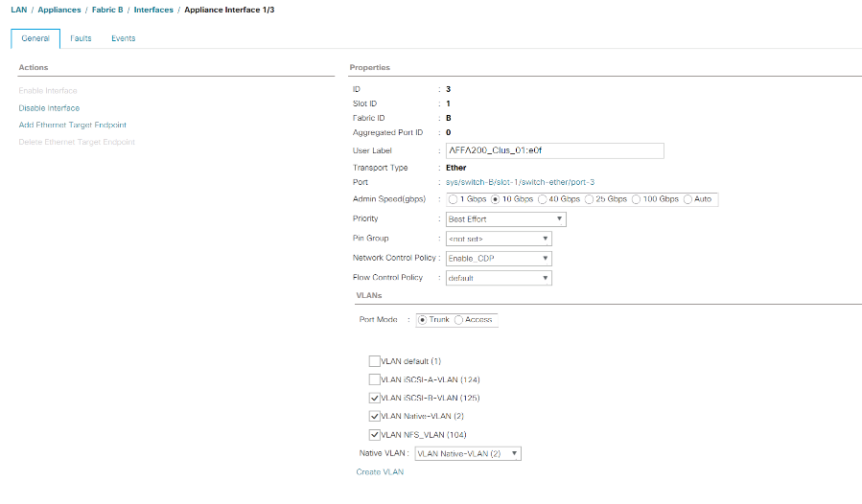862x504 pixels.
Task: Expand the Pin Group dropdown
Action: click(x=499, y=239)
